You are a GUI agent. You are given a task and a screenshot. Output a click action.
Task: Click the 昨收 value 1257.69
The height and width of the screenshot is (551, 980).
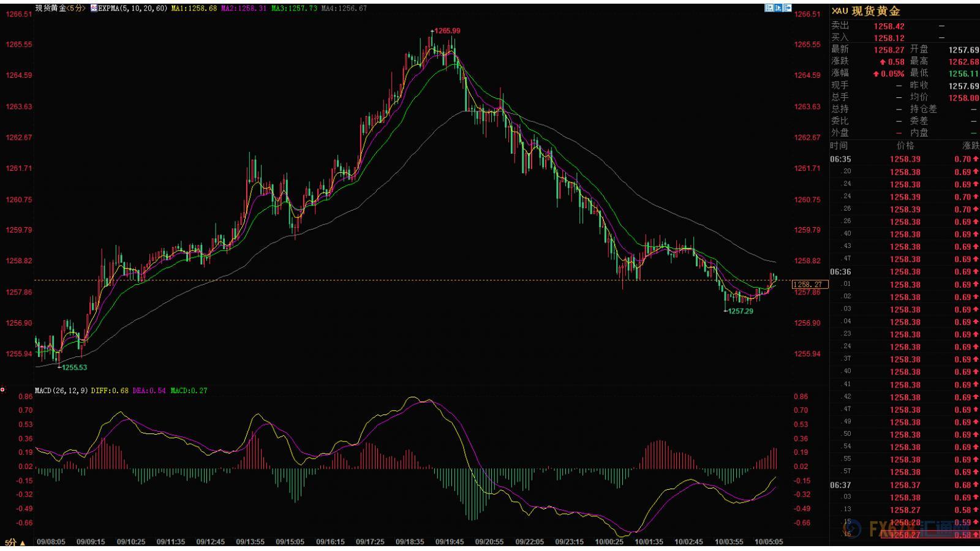[963, 86]
